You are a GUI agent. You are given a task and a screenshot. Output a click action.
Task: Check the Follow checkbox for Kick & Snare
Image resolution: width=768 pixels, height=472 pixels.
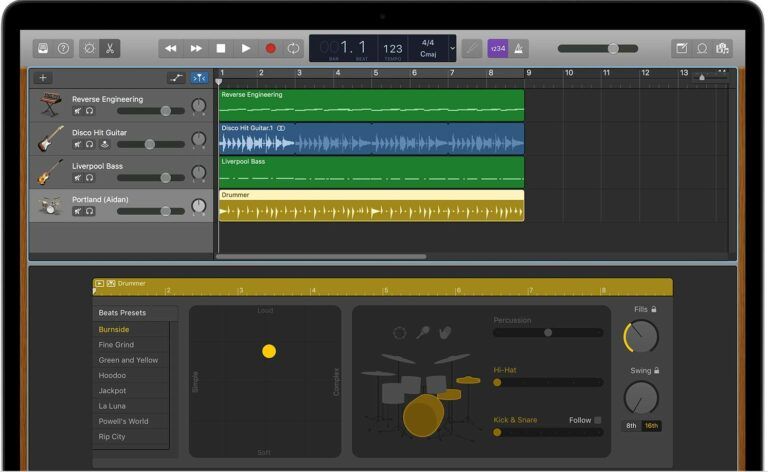click(x=598, y=420)
